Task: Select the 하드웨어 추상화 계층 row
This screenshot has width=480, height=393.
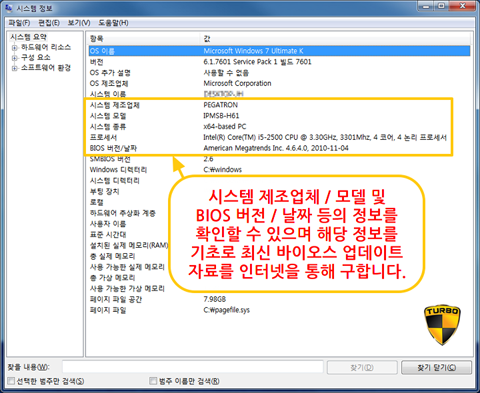Action: 279,213
